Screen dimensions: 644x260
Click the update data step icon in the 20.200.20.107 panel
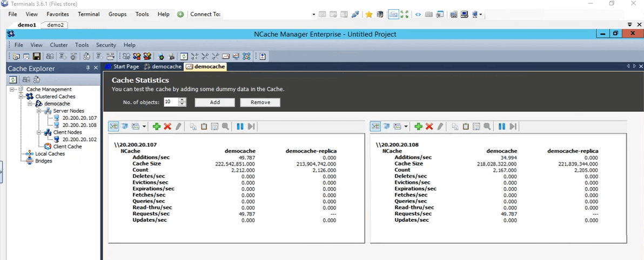tap(251, 126)
